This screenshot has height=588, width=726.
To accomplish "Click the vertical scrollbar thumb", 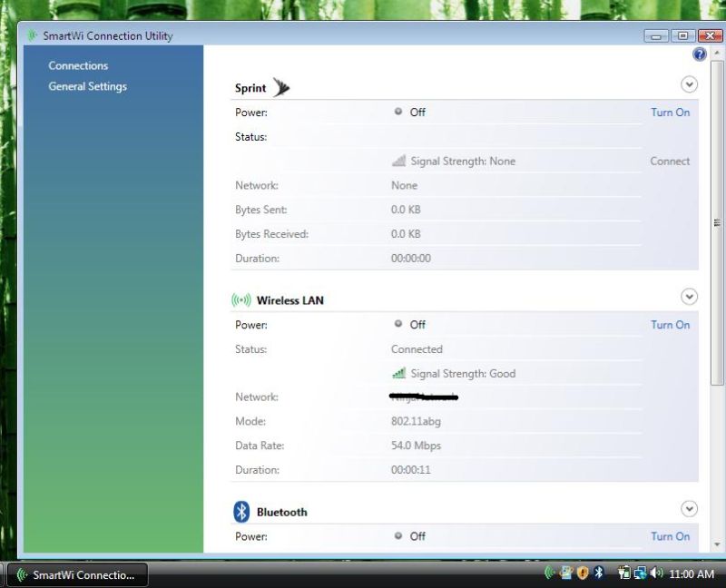I will (x=717, y=222).
